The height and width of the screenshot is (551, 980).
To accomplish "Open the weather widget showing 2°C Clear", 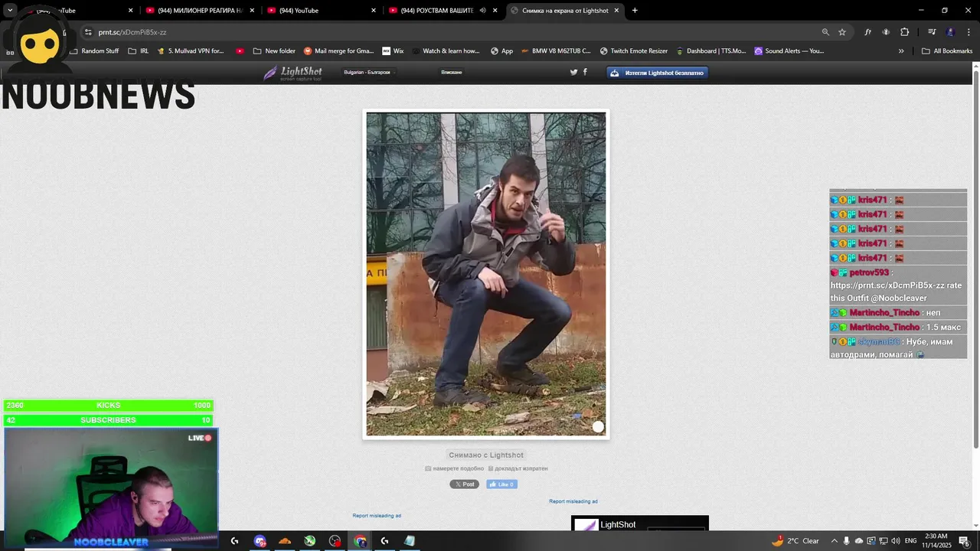I will pyautogui.click(x=795, y=541).
